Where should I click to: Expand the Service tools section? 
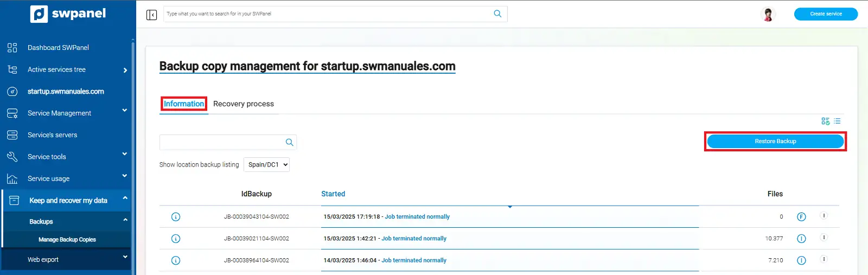coord(68,157)
